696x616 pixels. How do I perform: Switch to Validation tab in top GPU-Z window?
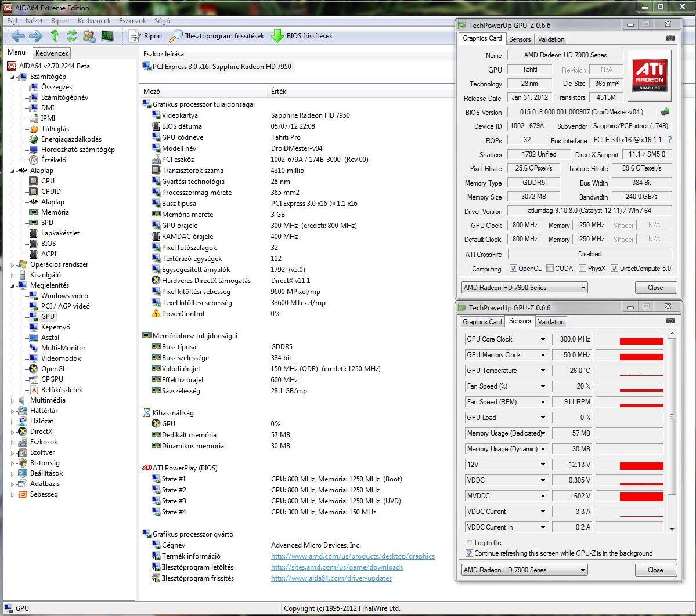551,39
